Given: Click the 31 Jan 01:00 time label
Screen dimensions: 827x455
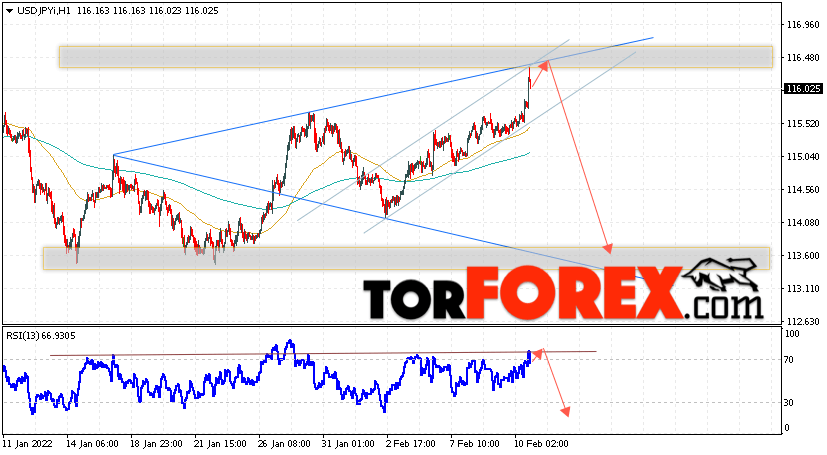Looking at the screenshot, I should click(x=348, y=444).
